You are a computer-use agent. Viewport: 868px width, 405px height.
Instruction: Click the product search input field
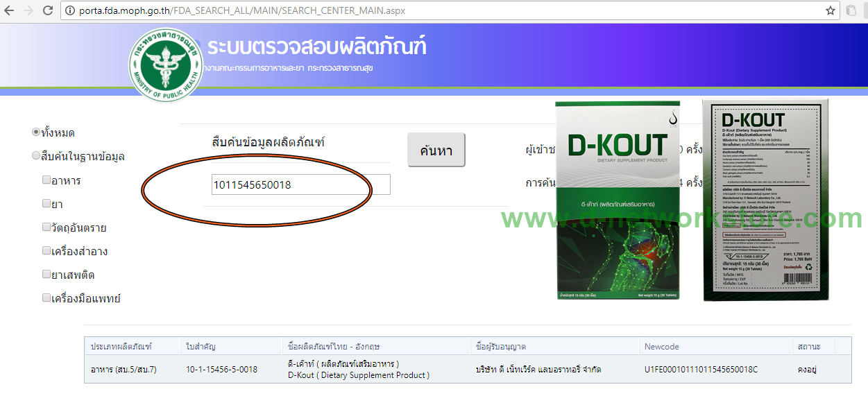[301, 184]
